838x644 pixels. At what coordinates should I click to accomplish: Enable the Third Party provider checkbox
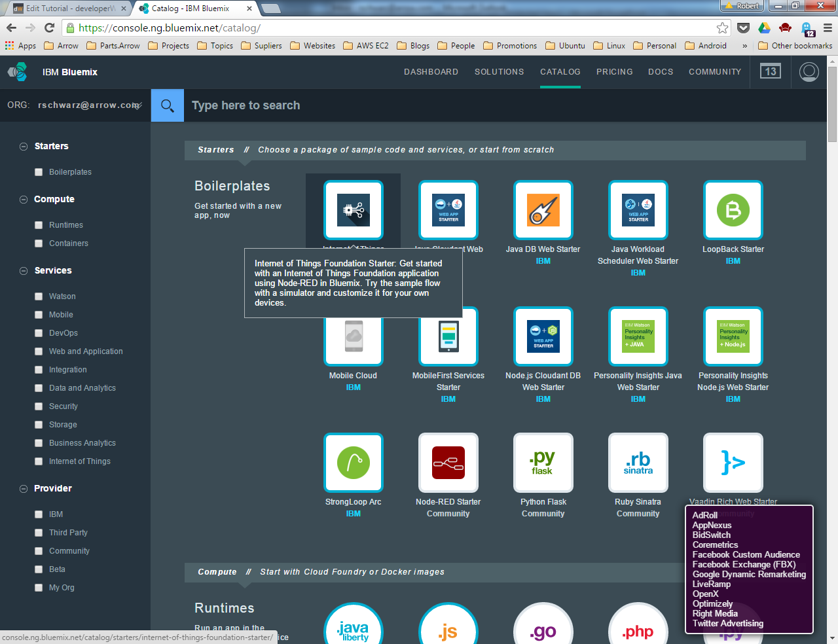(x=39, y=533)
